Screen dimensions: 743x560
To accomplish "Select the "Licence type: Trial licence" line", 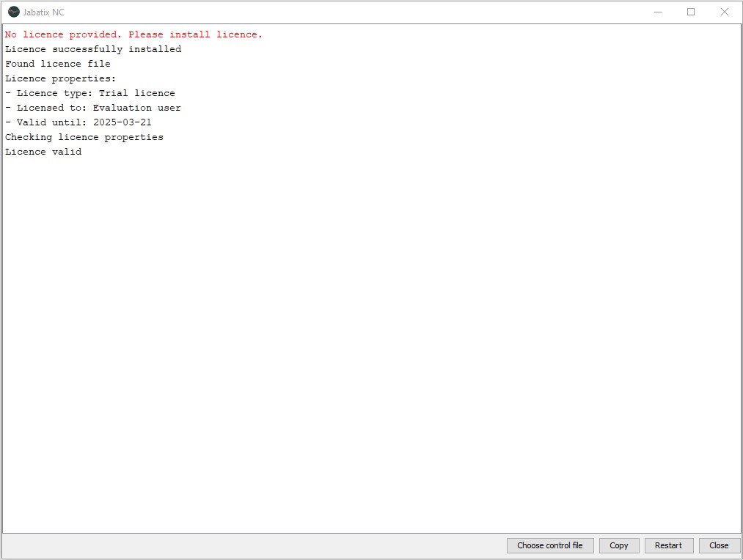I will [90, 93].
